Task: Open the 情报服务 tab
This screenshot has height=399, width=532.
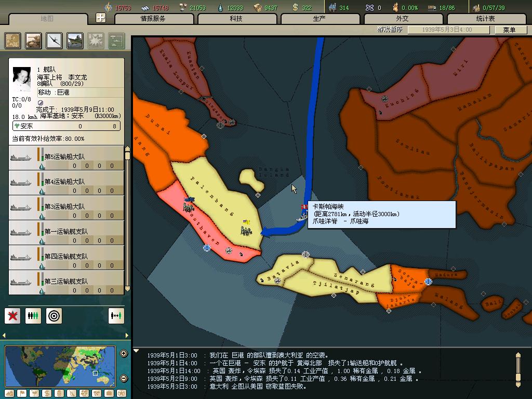Action: coord(153,19)
